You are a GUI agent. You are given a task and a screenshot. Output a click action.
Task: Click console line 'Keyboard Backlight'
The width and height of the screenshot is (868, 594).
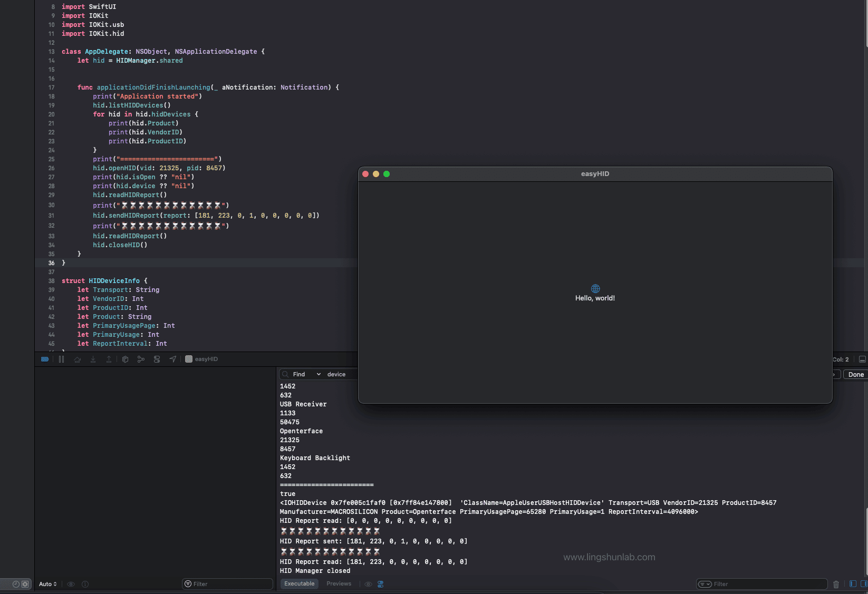coord(315,458)
